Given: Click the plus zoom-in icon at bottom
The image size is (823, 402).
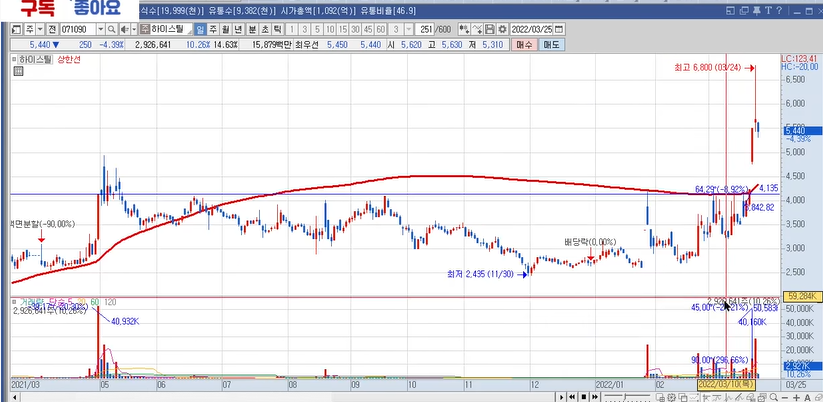Looking at the screenshot, I should tap(796, 397).
